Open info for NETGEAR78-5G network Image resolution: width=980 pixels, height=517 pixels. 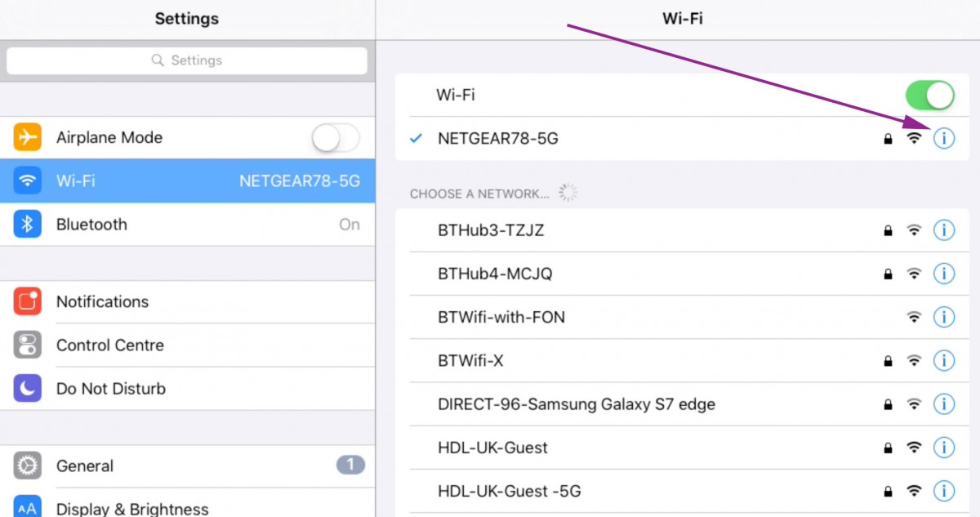pyautogui.click(x=944, y=138)
